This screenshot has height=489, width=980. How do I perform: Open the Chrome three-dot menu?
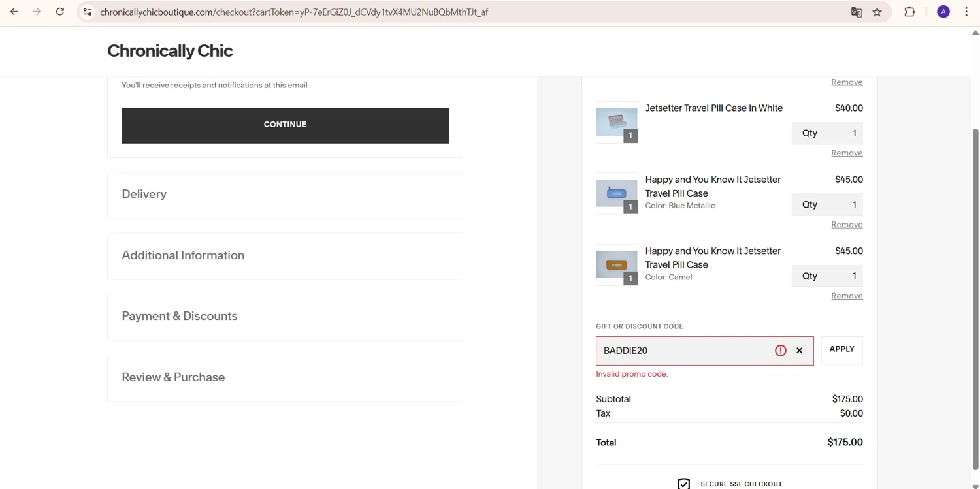tap(966, 12)
